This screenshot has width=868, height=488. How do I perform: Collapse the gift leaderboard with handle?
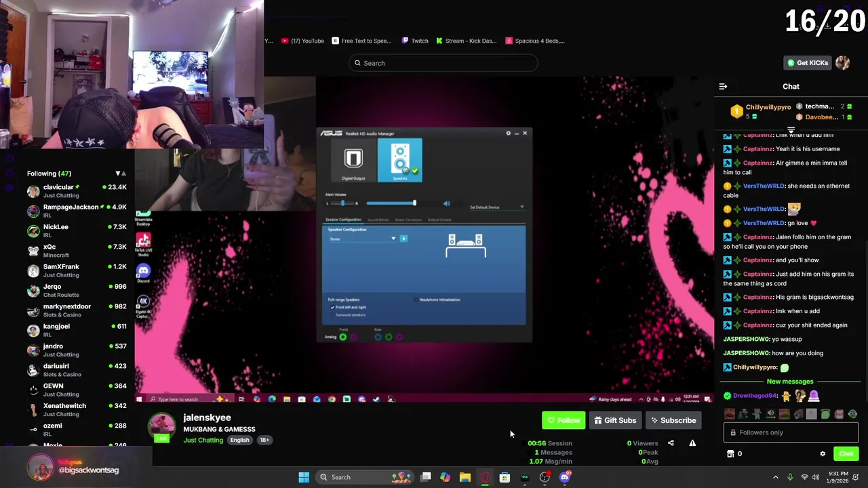click(x=791, y=129)
